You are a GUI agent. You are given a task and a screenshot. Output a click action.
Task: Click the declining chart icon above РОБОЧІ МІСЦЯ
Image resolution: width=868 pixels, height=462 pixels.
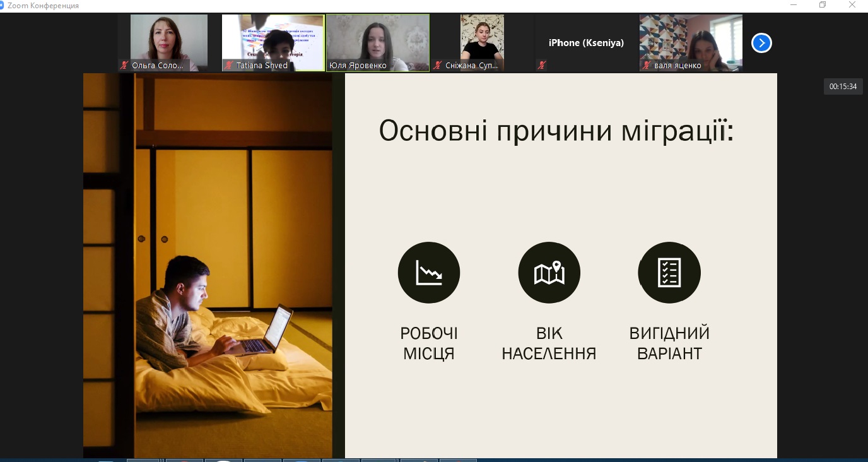(x=429, y=273)
